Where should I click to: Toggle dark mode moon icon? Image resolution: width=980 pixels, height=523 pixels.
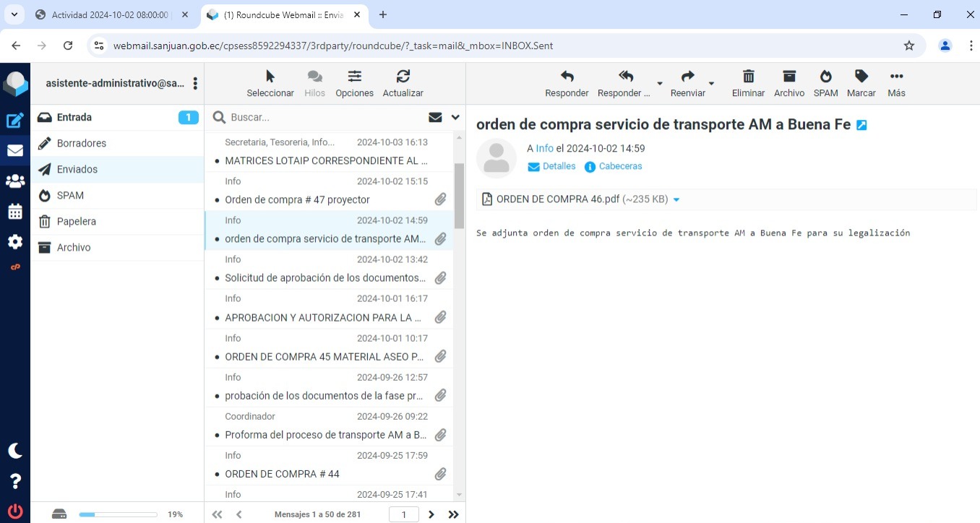tap(15, 451)
